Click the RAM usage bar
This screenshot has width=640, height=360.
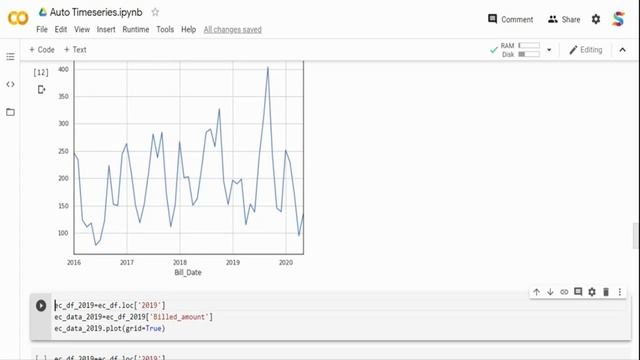pos(529,45)
